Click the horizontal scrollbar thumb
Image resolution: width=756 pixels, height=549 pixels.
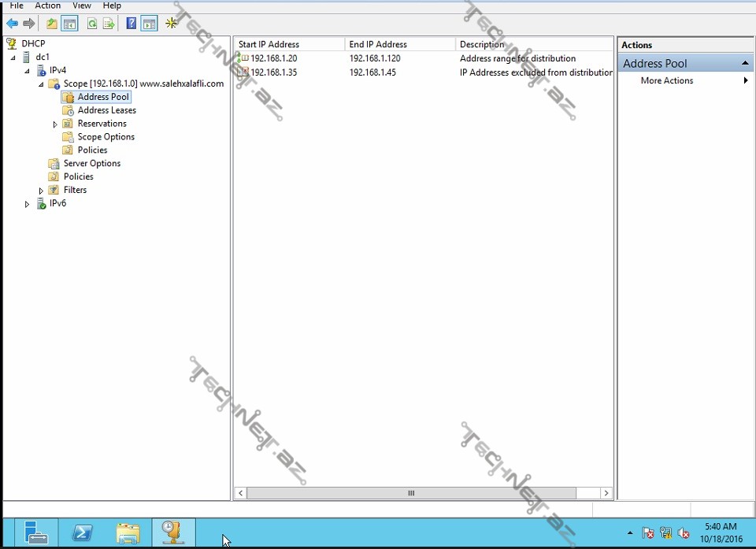coord(411,493)
